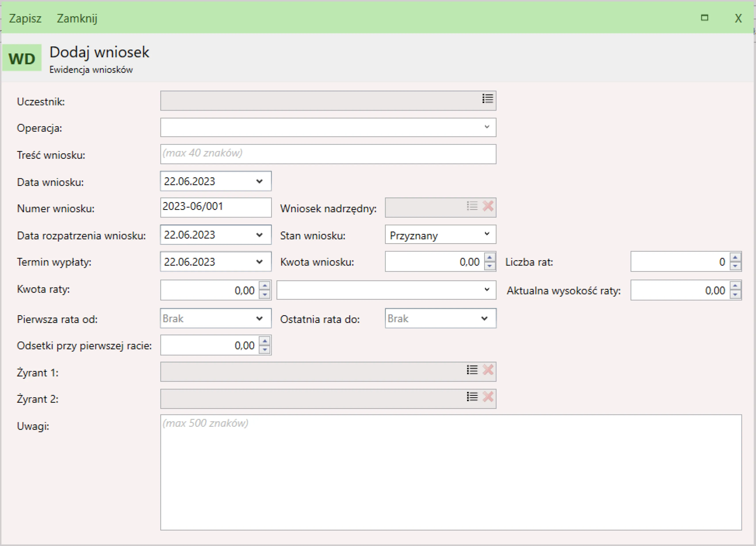Click the Termin wypłaty date text 22.06.2023
Image resolution: width=756 pixels, height=546 pixels.
190,262
